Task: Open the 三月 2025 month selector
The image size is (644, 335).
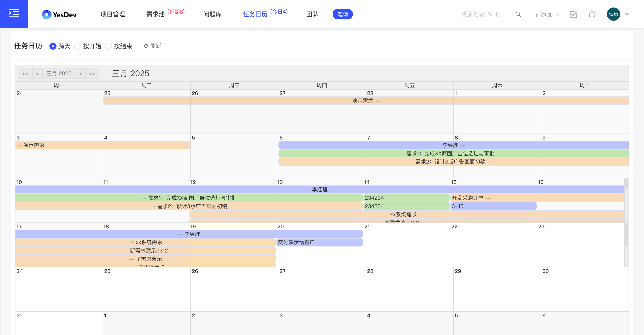Action: click(x=59, y=73)
